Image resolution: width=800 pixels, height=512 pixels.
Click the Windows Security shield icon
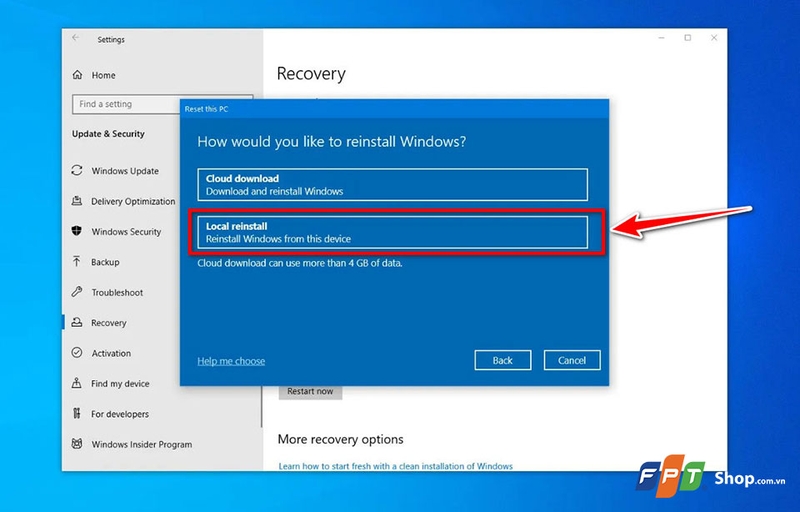77,231
